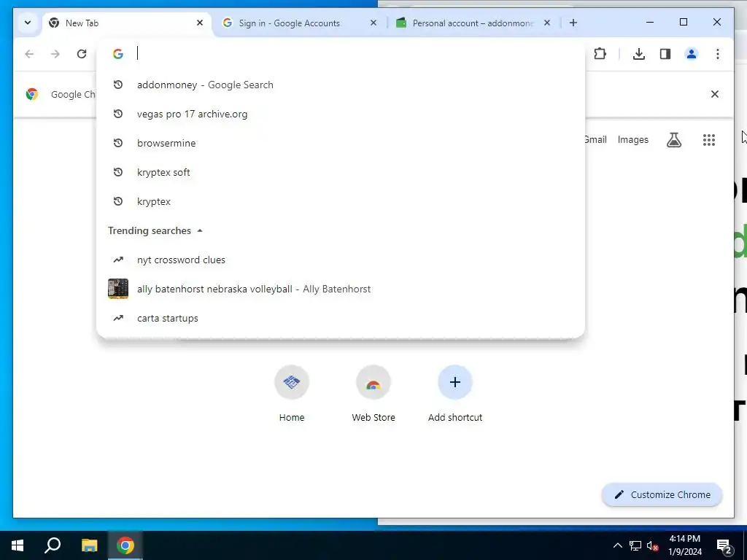Click history clock icon beside browsermine

pyautogui.click(x=118, y=143)
